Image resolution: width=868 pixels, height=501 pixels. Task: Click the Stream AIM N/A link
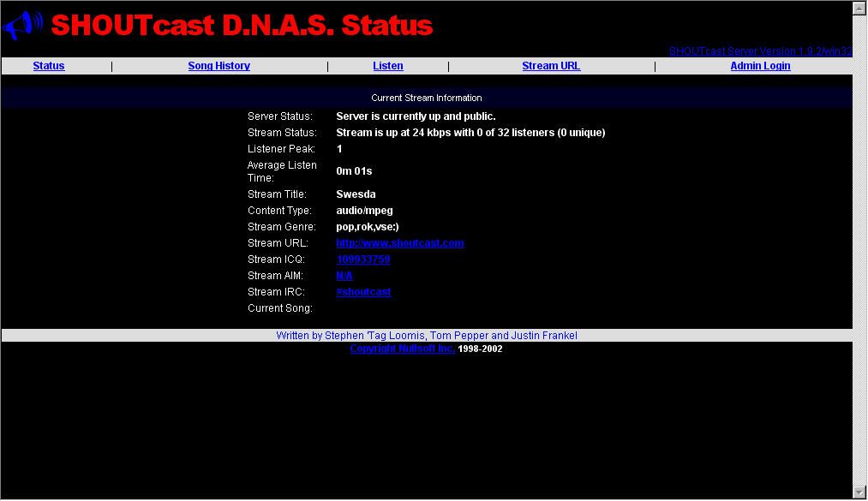click(344, 276)
